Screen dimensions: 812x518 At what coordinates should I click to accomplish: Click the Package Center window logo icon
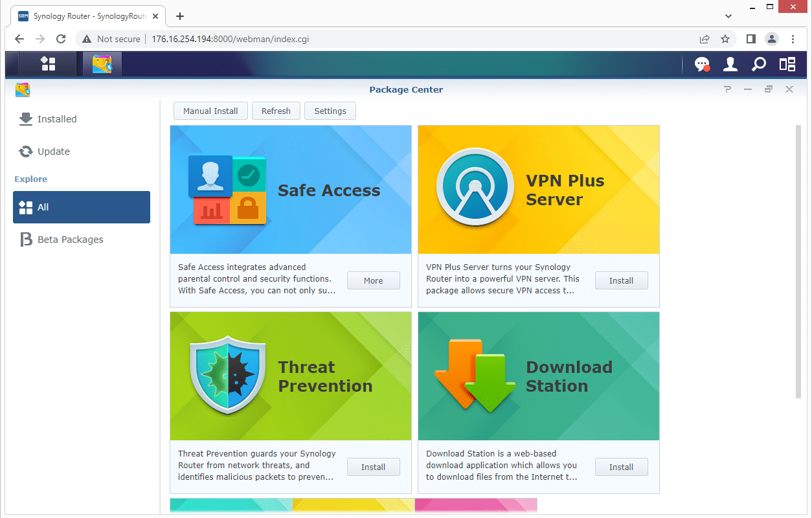pos(23,89)
